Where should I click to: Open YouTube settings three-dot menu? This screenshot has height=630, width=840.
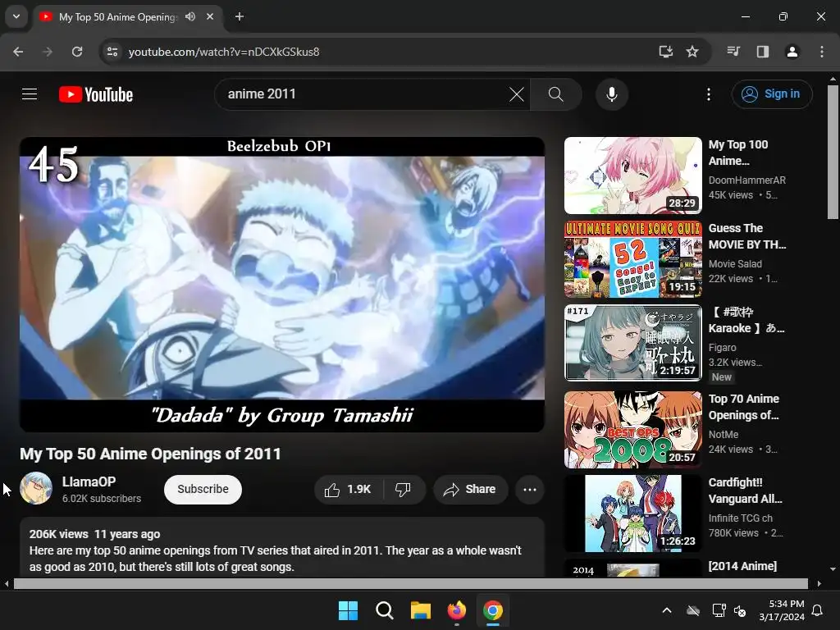coord(708,94)
